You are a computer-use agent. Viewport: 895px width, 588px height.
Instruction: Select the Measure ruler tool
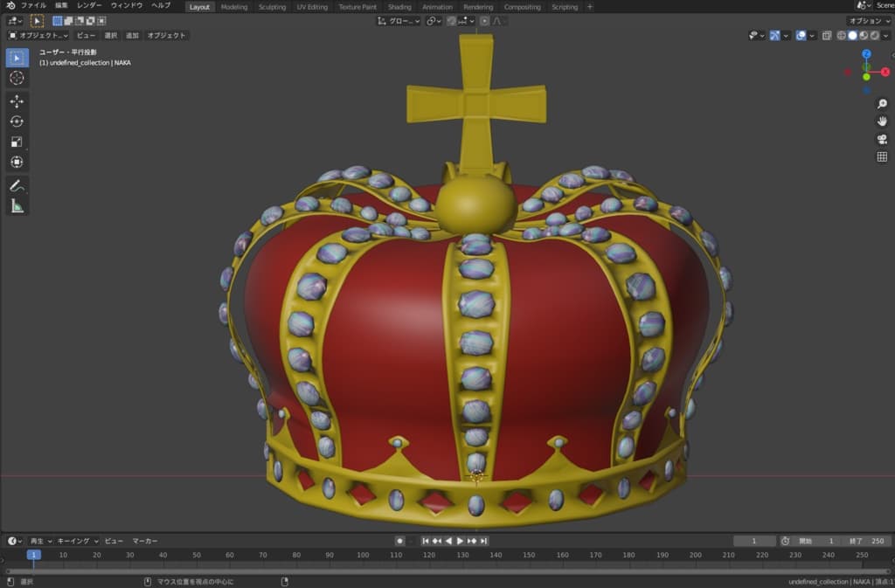click(17, 206)
